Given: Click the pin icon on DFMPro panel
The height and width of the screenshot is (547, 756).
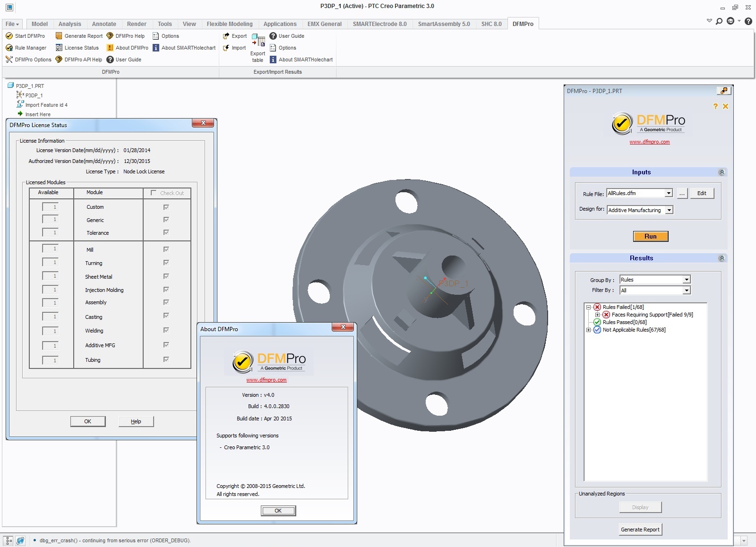Looking at the screenshot, I should point(724,91).
